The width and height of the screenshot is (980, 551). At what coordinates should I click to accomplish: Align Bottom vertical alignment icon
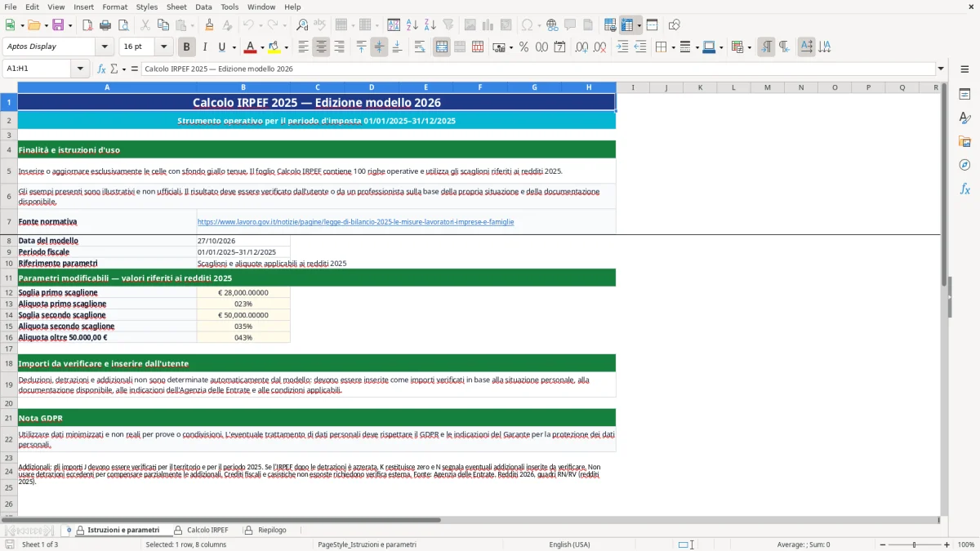pyautogui.click(x=397, y=47)
